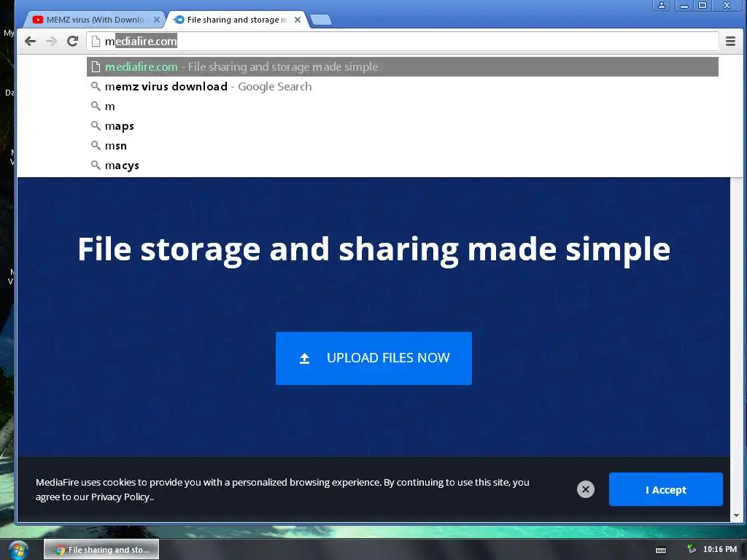Click the 10:16 PM taskbar clock
The height and width of the screenshot is (560, 747).
720,550
